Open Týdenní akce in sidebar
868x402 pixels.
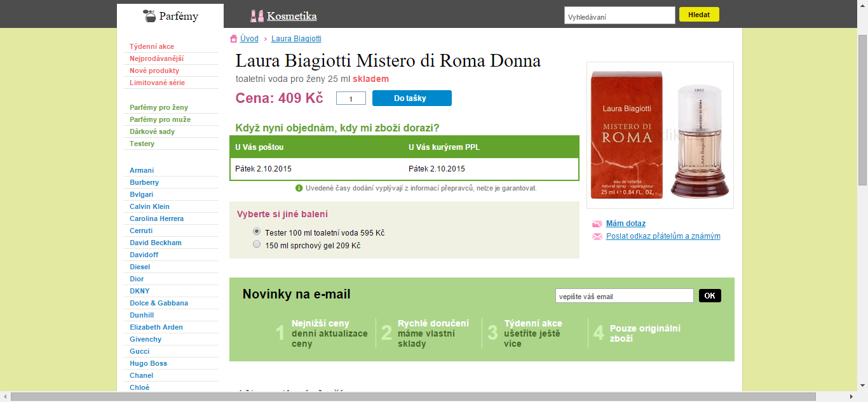[152, 46]
